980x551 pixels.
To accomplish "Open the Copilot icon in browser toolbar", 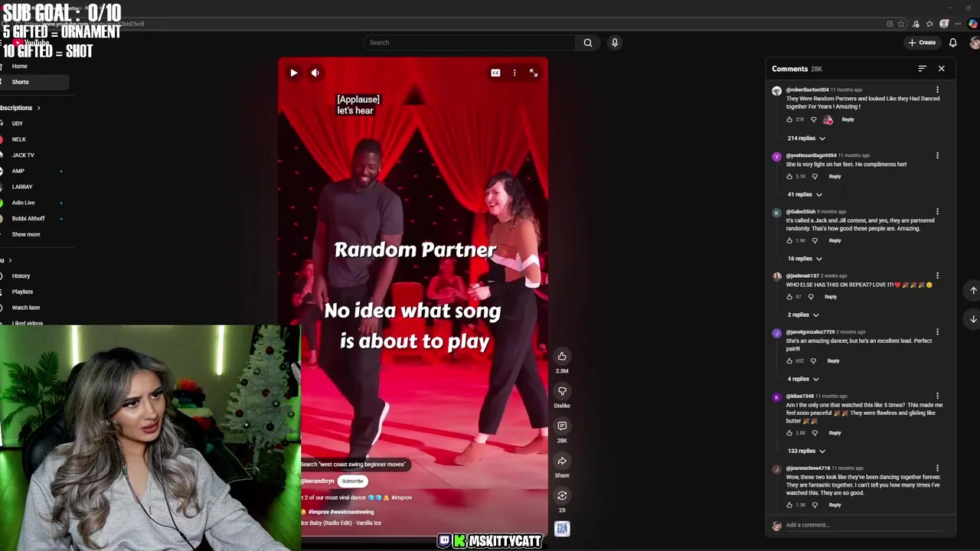I will [x=972, y=24].
